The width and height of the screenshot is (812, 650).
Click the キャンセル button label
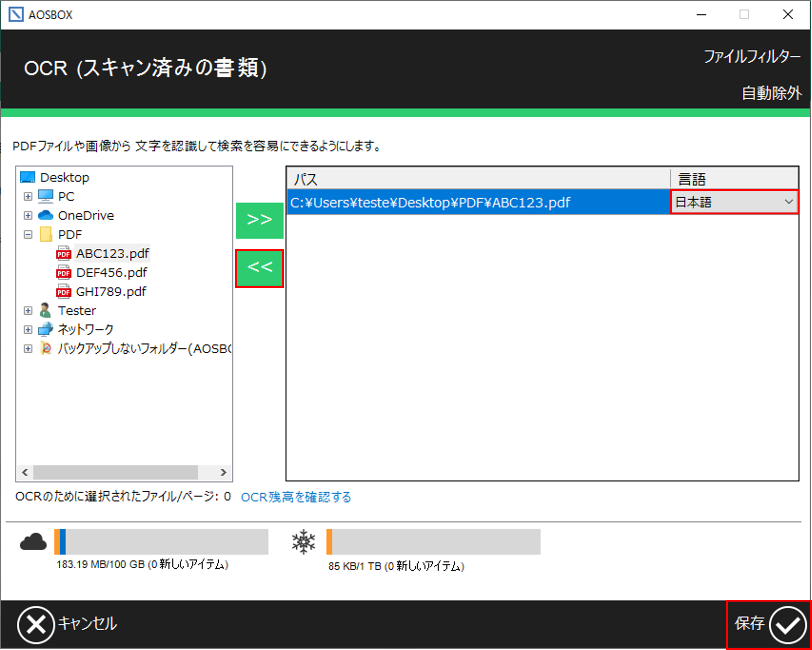[x=87, y=624]
